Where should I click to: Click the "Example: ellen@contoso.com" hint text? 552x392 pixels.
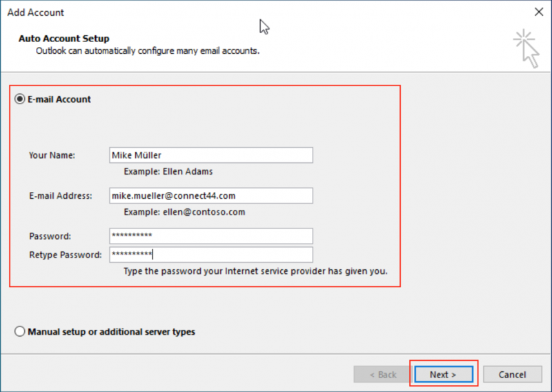pos(184,212)
